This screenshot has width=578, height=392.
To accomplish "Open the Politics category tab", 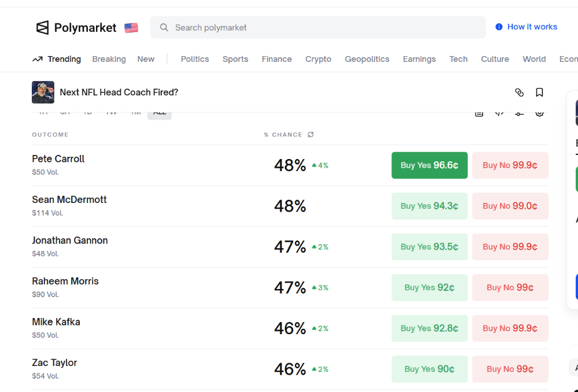I will coord(195,59).
